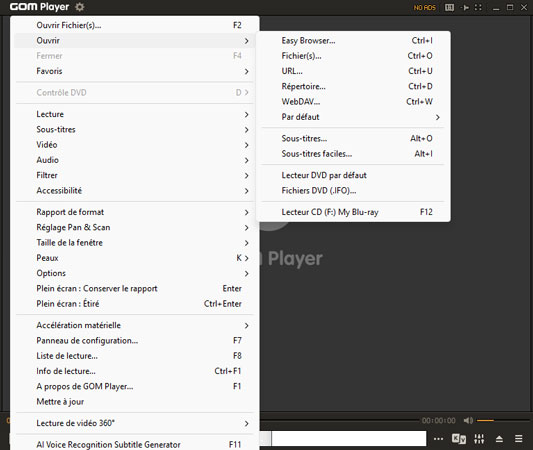The width and height of the screenshot is (533, 450).
Task: Expand the Filtrer submenu
Action: click(x=135, y=175)
